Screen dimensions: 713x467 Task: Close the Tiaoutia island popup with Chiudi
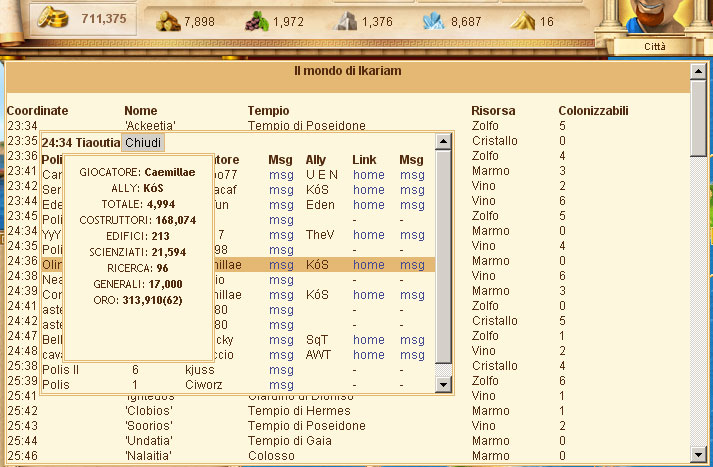pyautogui.click(x=143, y=143)
